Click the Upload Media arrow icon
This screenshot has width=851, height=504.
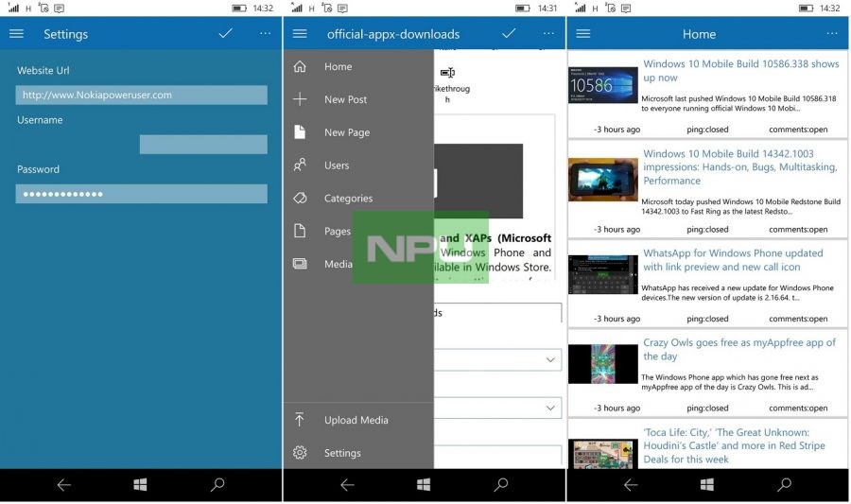click(300, 419)
